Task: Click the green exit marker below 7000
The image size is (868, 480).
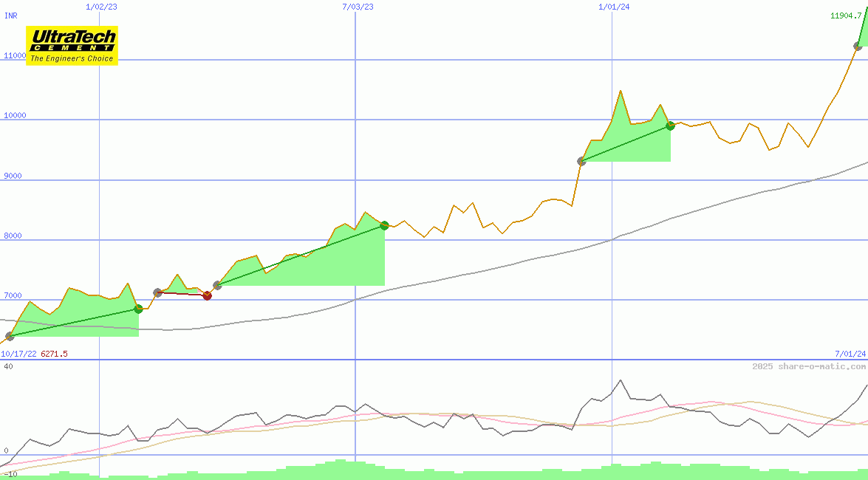Action: coord(138,309)
